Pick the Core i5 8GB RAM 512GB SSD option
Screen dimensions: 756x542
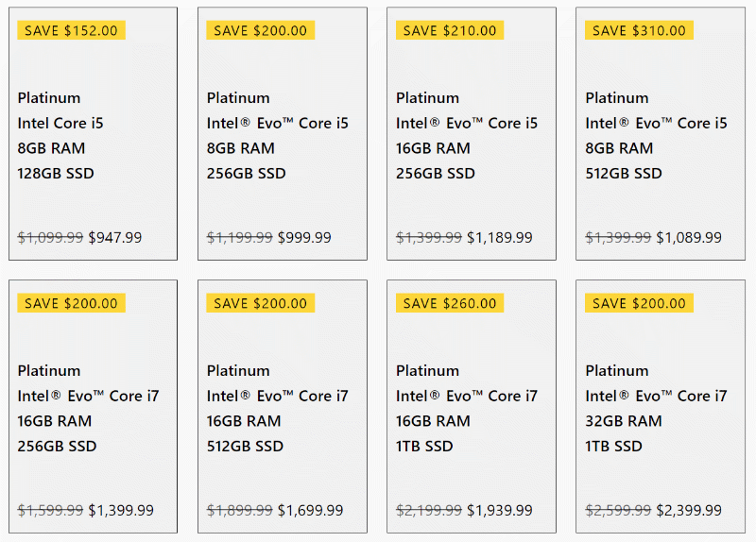coord(660,133)
